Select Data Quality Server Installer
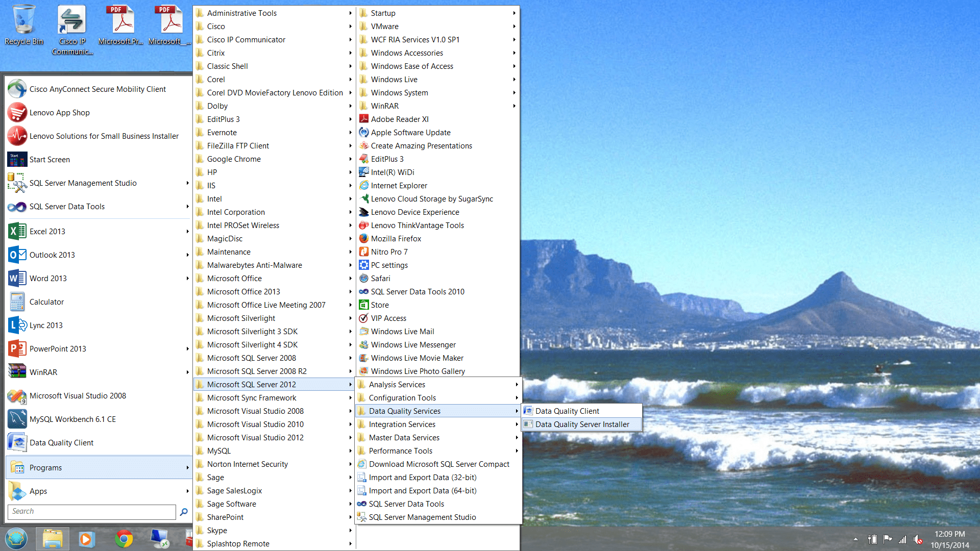The image size is (980, 551). 582,424
